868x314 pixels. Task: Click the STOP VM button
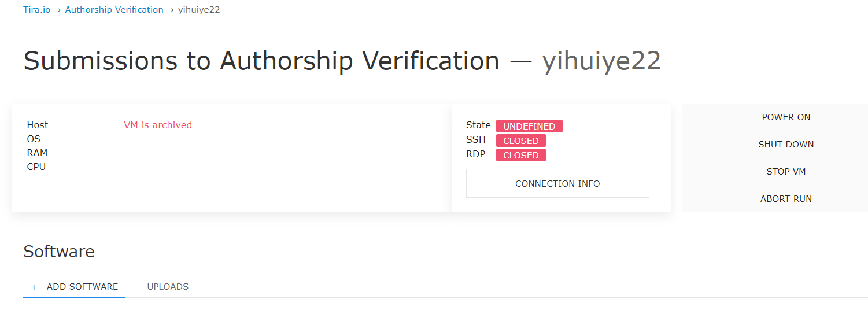786,172
